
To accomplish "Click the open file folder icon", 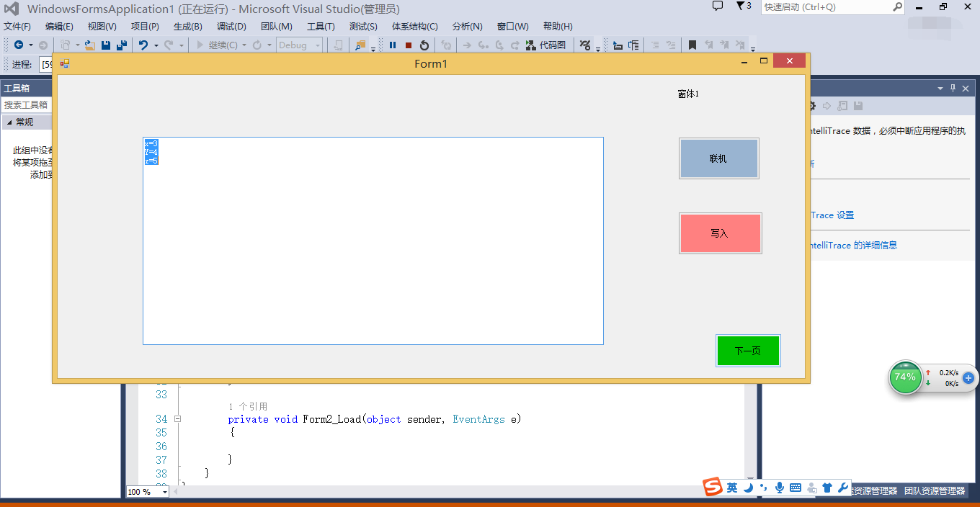I will click(90, 45).
